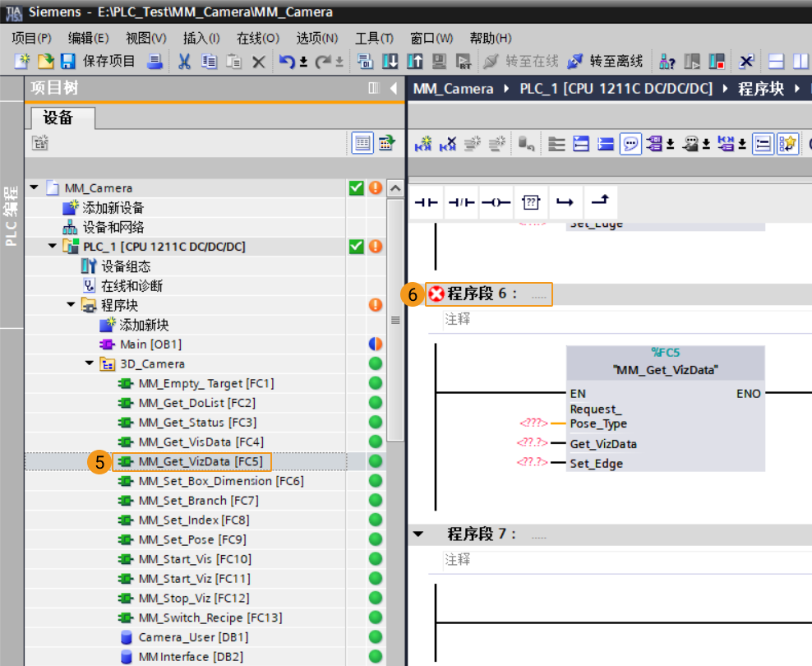The image size is (812, 666).
Task: Open the Undo history dropdown arrow
Action: tap(303, 62)
